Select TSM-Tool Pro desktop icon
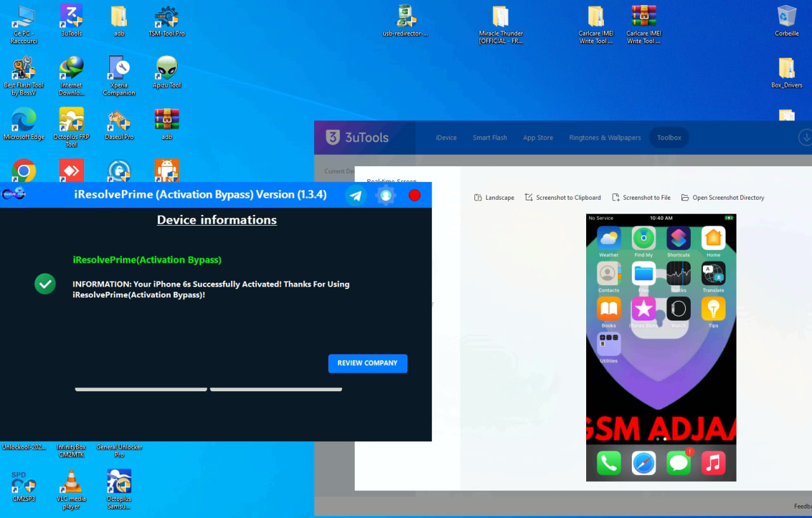Image resolution: width=812 pixels, height=518 pixels. (x=167, y=21)
